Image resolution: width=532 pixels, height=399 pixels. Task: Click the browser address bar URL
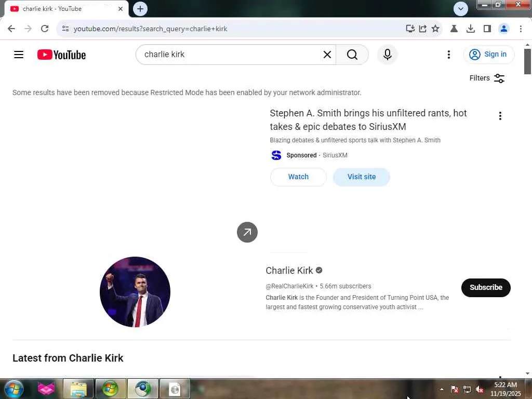pos(150,29)
